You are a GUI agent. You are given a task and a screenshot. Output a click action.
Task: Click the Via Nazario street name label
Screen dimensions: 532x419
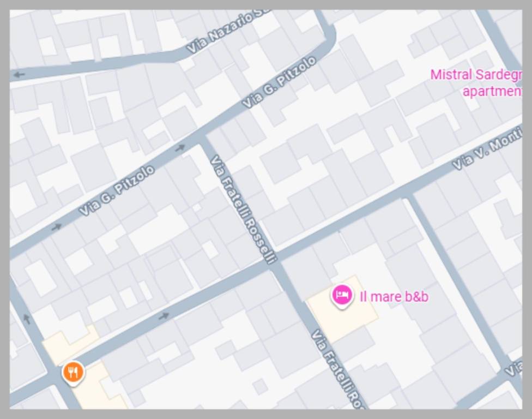click(228, 31)
